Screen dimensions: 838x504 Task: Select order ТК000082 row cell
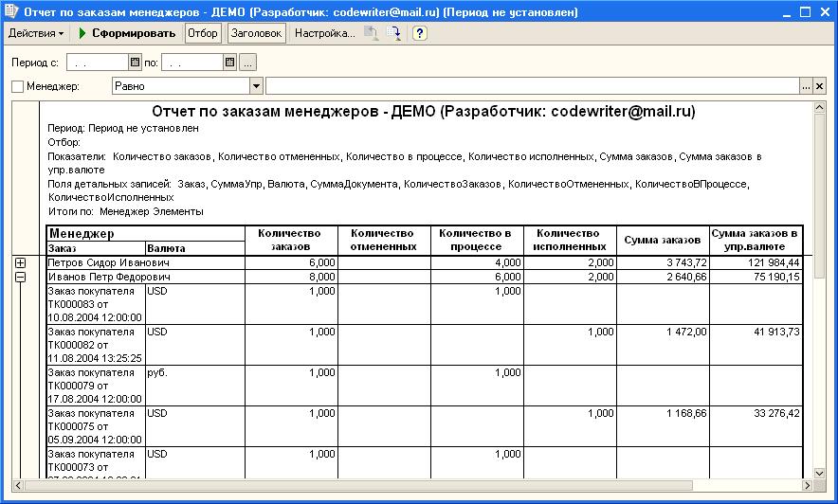(x=95, y=345)
